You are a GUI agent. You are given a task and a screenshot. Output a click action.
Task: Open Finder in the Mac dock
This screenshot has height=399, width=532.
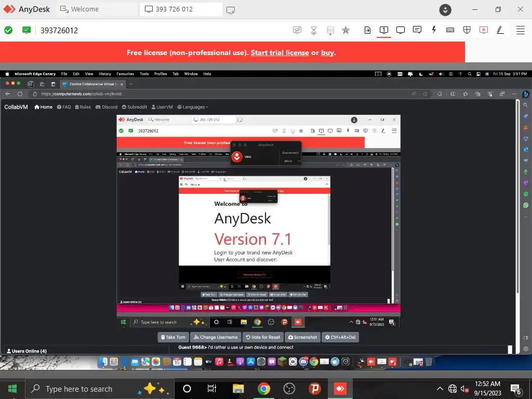(x=103, y=362)
